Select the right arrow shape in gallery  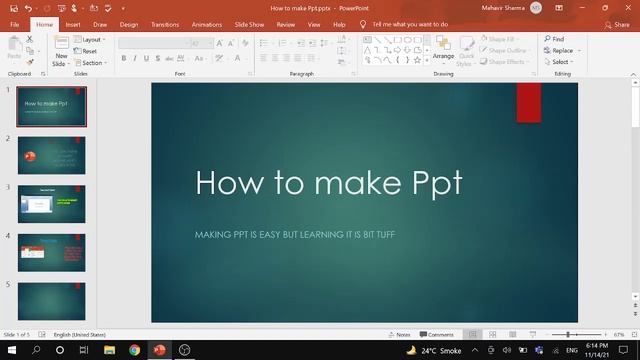[397, 50]
